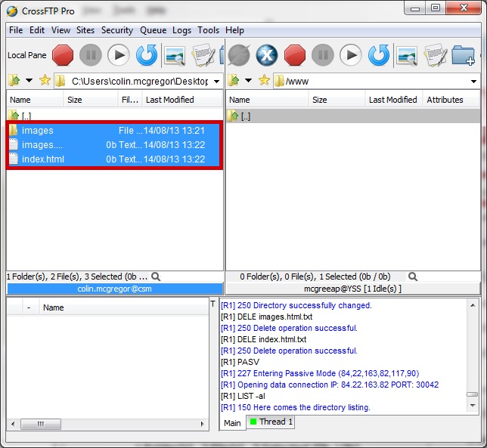Click the blue X disconnect icon
The width and height of the screenshot is (487, 448).
[x=267, y=55]
